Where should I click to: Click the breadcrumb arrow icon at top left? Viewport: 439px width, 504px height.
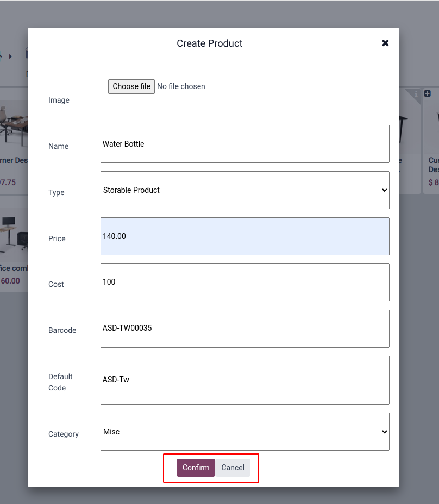(10, 56)
